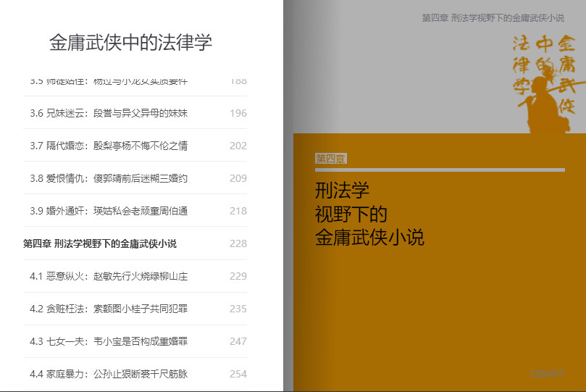Click page number 228 in contents
This screenshot has height=392, width=586.
click(x=238, y=243)
